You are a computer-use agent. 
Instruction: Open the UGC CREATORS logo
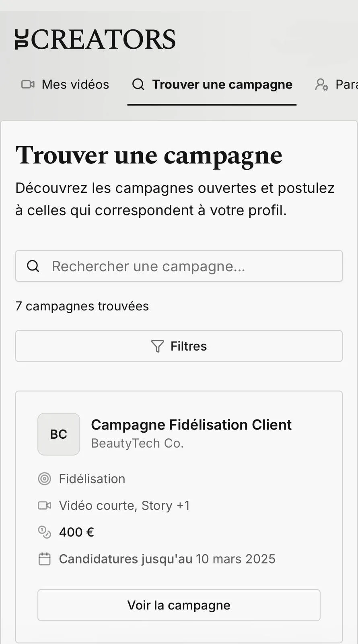[95, 39]
